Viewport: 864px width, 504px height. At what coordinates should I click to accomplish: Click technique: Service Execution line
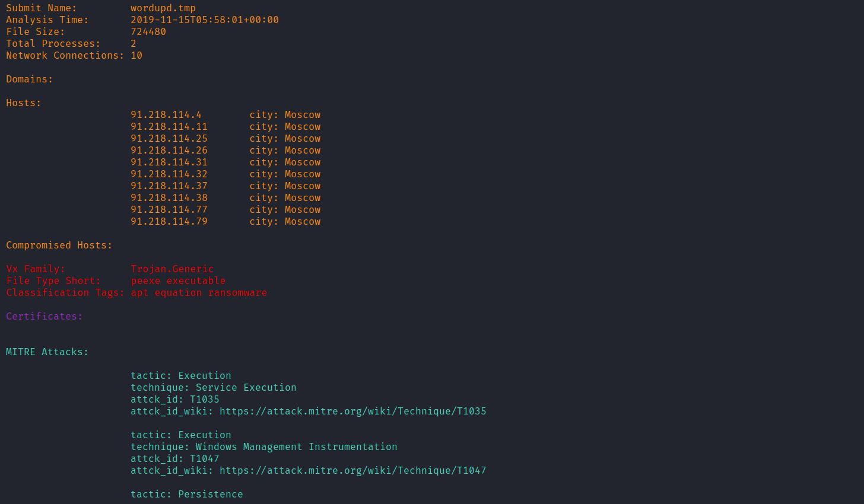(x=214, y=388)
